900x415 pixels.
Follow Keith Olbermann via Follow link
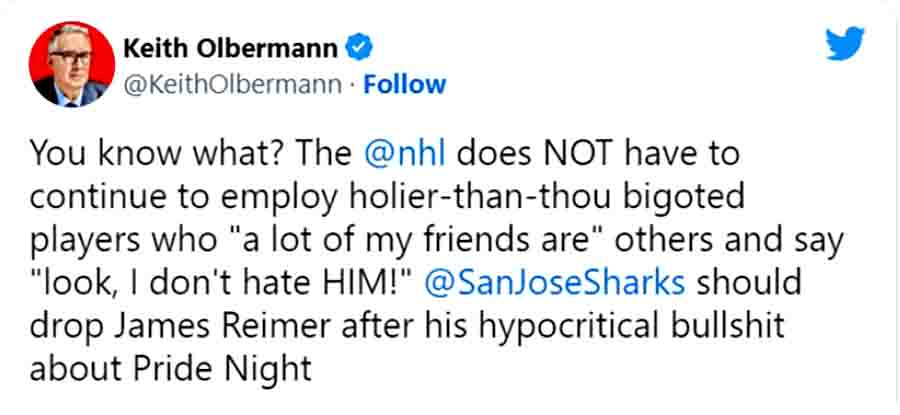coord(405,85)
